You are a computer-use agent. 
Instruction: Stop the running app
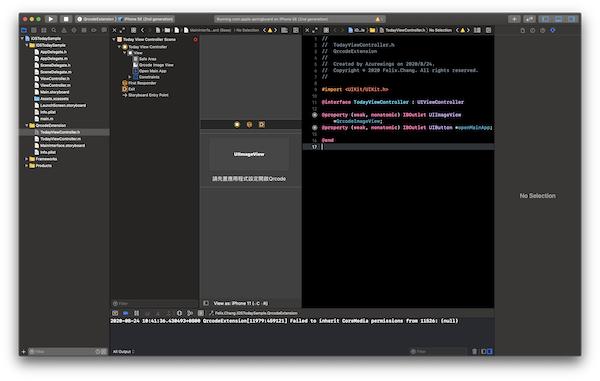pyautogui.click(x=66, y=19)
